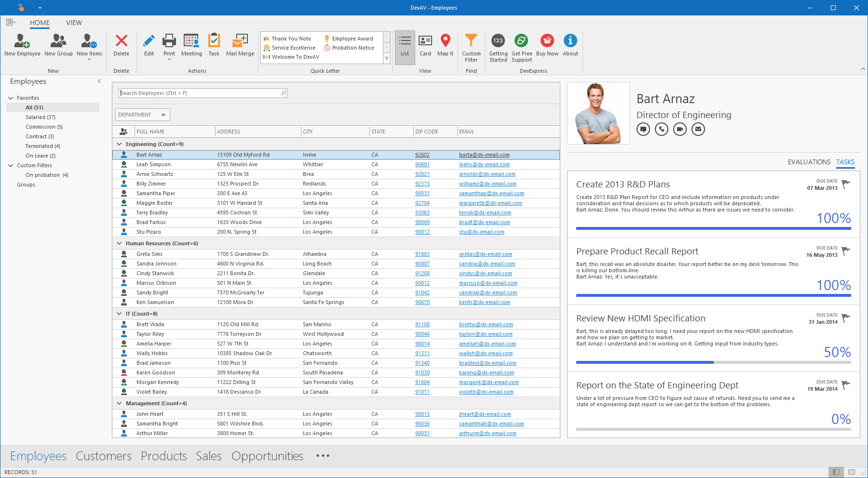Click the New Employee icon
The width and height of the screenshot is (868, 478).
click(x=22, y=41)
